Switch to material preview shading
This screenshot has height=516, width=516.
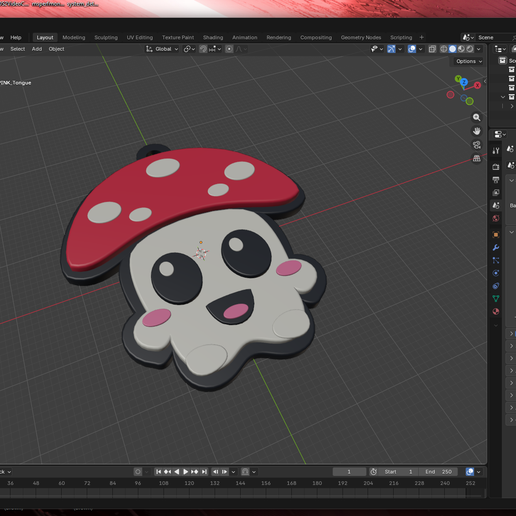click(461, 49)
